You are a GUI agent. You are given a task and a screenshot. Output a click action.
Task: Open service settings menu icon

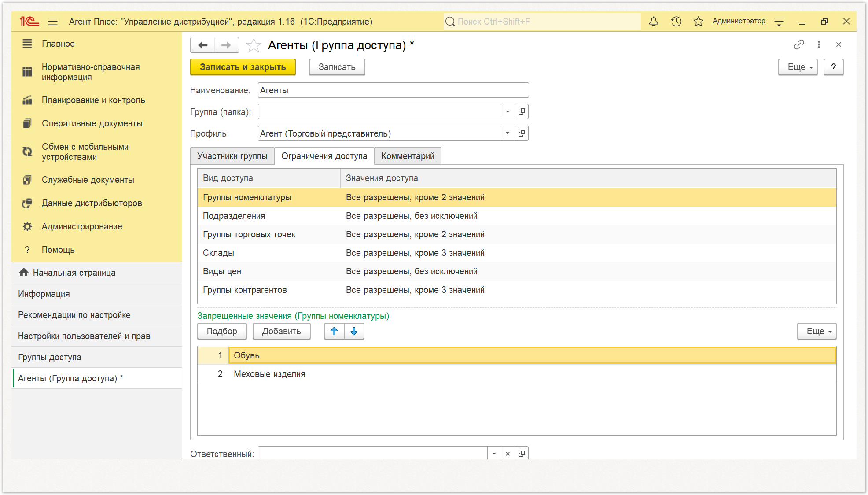pos(779,21)
